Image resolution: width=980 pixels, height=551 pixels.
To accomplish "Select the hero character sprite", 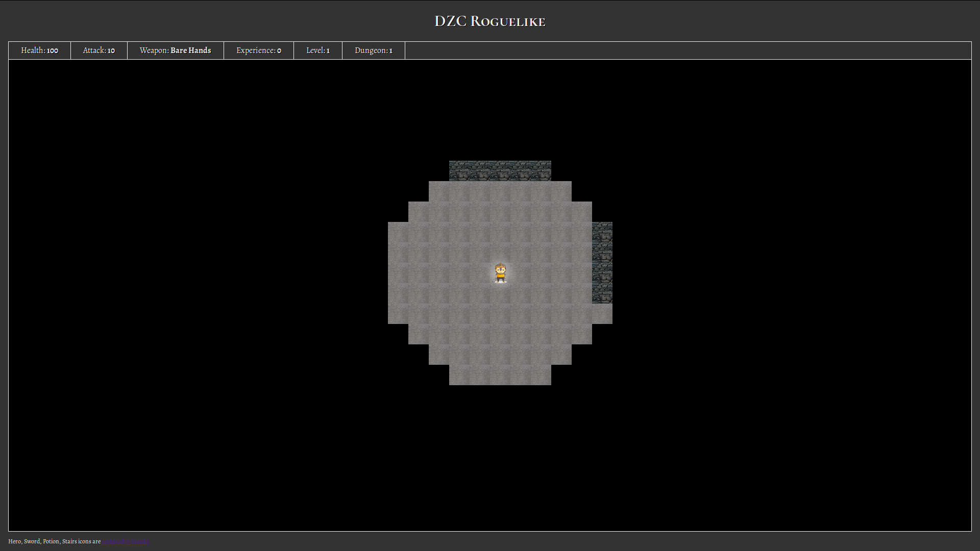I will click(500, 274).
